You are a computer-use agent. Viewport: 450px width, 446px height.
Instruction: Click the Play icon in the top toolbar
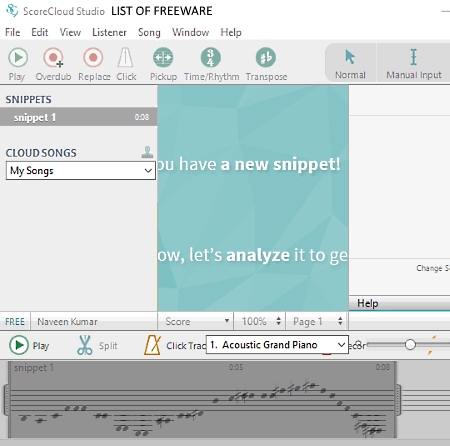(18, 58)
